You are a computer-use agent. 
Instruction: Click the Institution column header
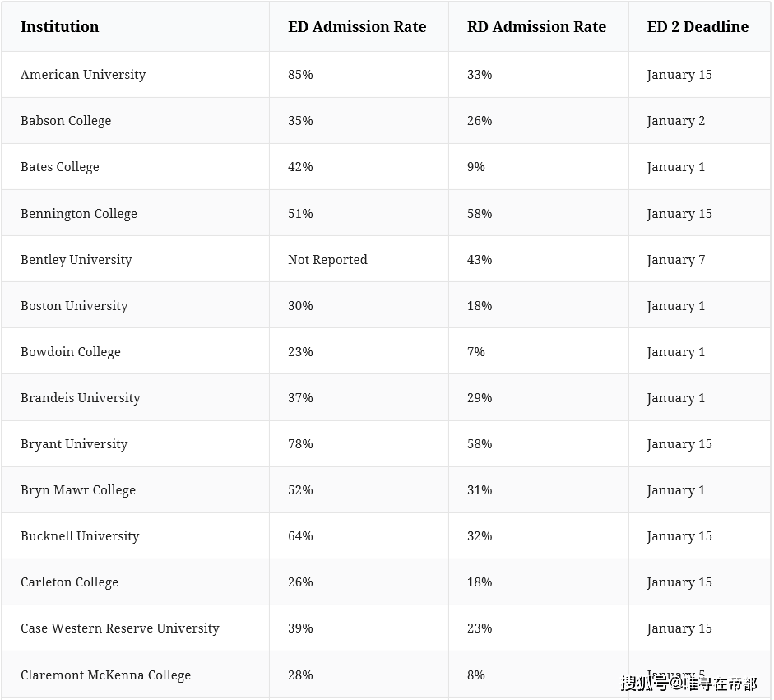coord(59,27)
